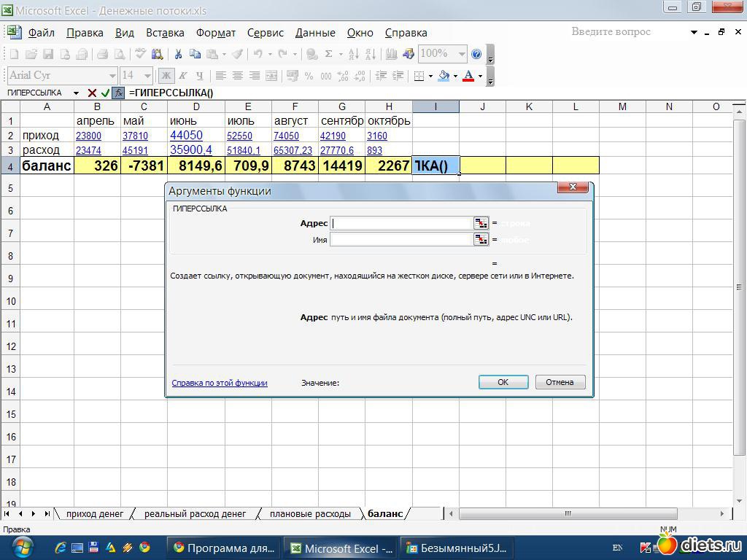Viewport: 747px width, 560px height.
Task: Toggle italic formatting (К) button
Action: tap(183, 75)
